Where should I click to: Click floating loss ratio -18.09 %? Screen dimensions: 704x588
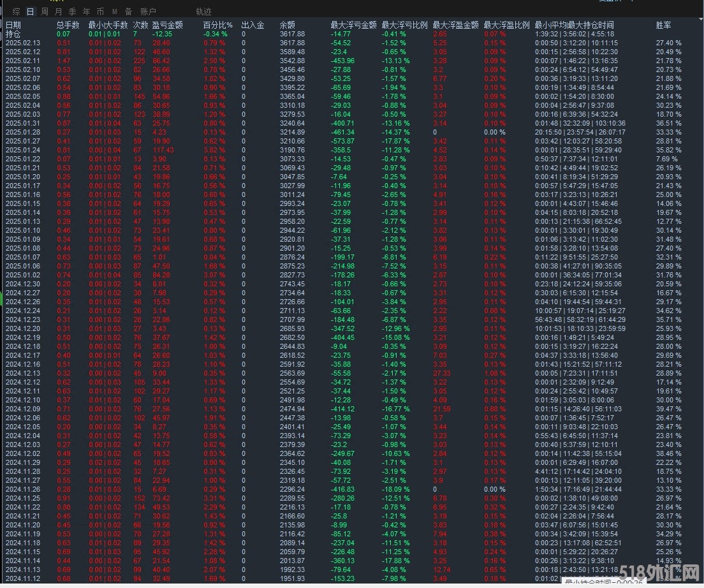click(395, 489)
